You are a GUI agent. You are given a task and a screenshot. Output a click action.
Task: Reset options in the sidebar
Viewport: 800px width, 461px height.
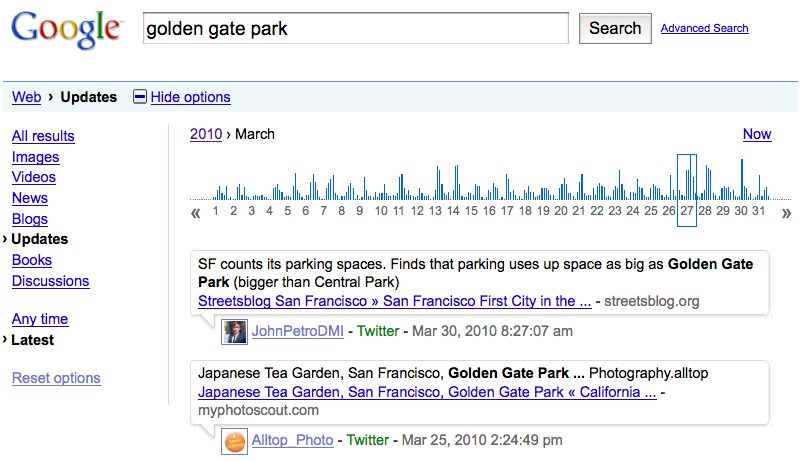pos(56,378)
